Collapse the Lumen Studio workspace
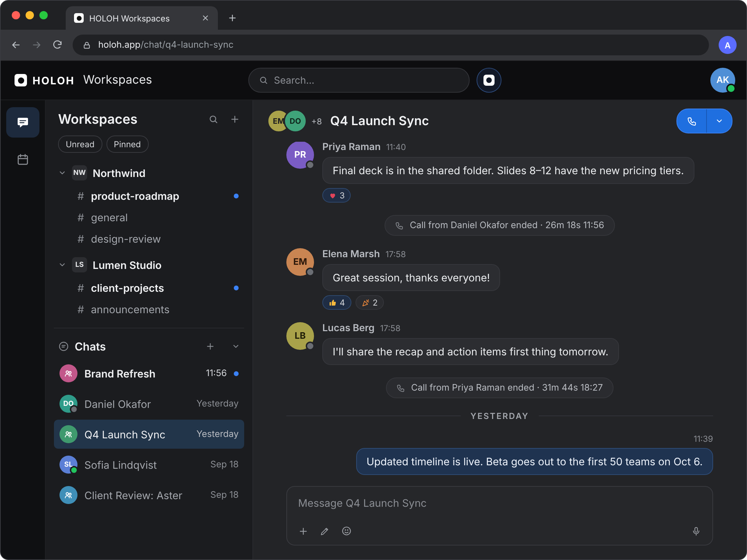This screenshot has height=560, width=747. 62,265
